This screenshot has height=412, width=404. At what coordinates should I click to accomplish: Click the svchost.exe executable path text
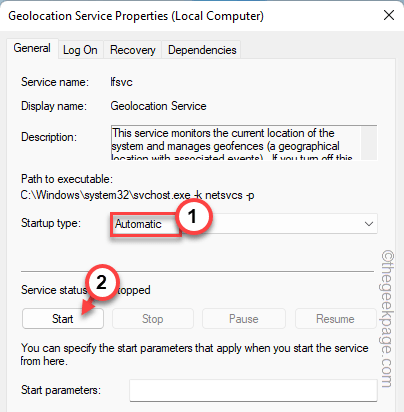(x=137, y=195)
